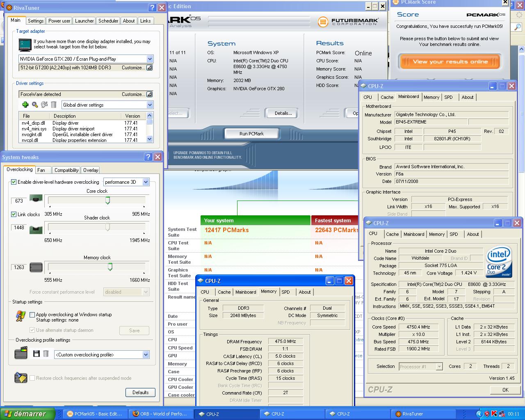Click the Details... button in PCMark05

(x=283, y=113)
